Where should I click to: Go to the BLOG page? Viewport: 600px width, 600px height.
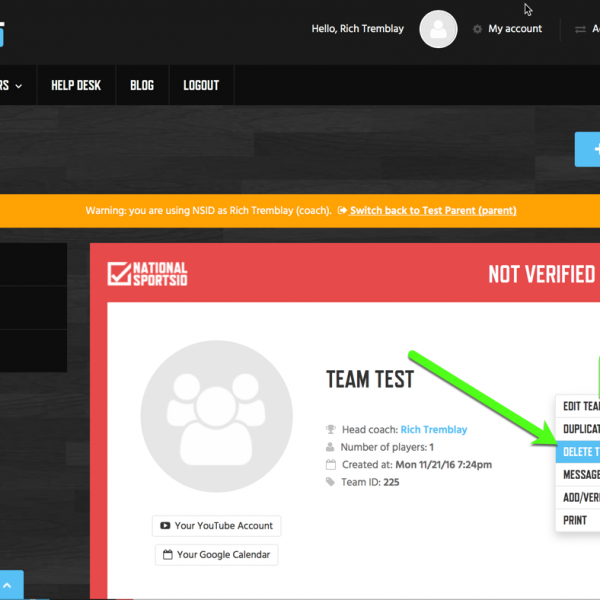[142, 85]
